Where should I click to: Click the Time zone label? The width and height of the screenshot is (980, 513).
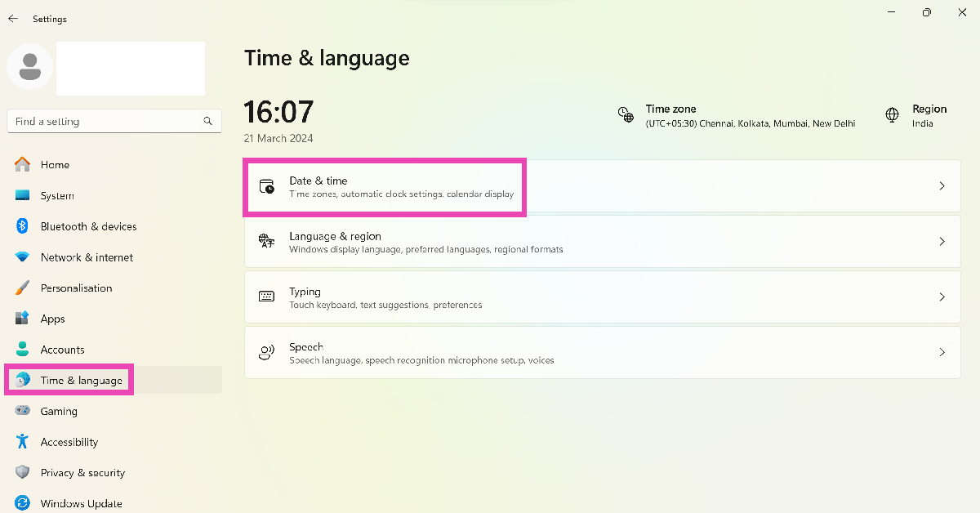tap(670, 109)
